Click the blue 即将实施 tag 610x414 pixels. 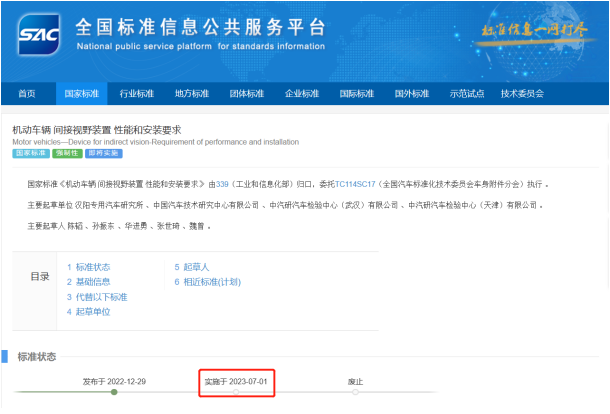[103, 153]
